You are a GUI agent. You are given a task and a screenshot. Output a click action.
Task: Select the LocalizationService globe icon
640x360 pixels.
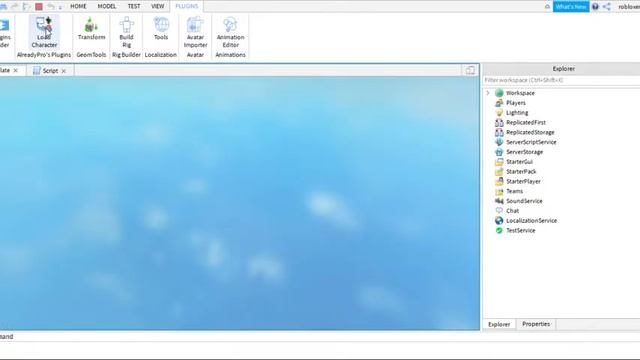[499, 220]
